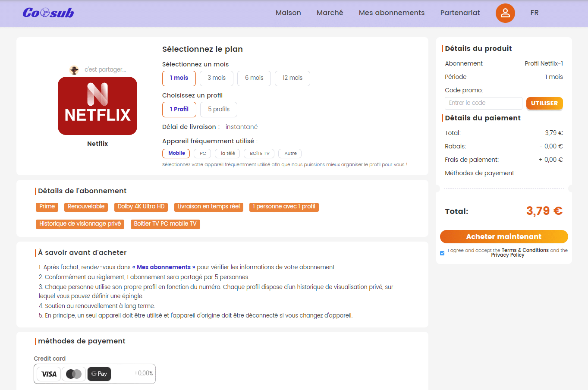
Task: Click the Cosub logo
Action: point(48,13)
